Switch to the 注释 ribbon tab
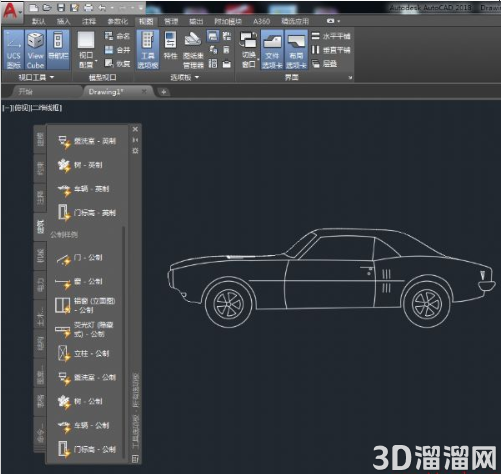The height and width of the screenshot is (474, 501). tap(89, 22)
